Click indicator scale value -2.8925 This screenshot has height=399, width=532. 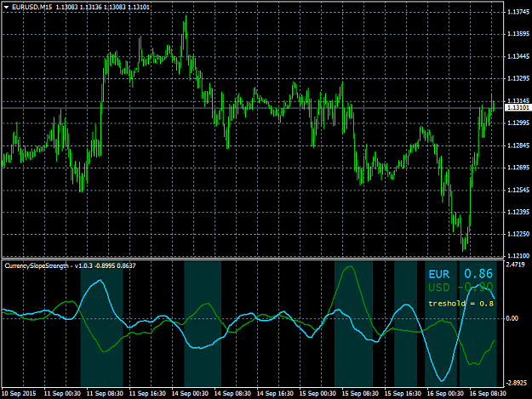pos(517,383)
